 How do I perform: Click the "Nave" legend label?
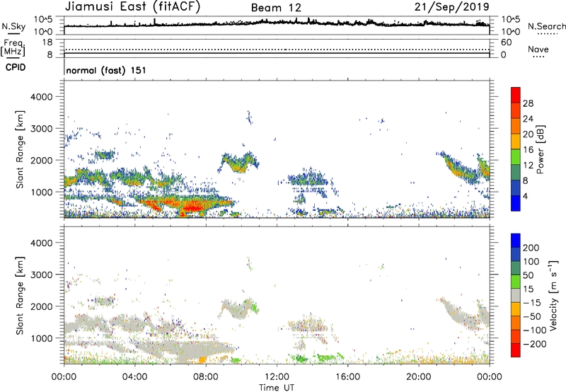coord(538,49)
